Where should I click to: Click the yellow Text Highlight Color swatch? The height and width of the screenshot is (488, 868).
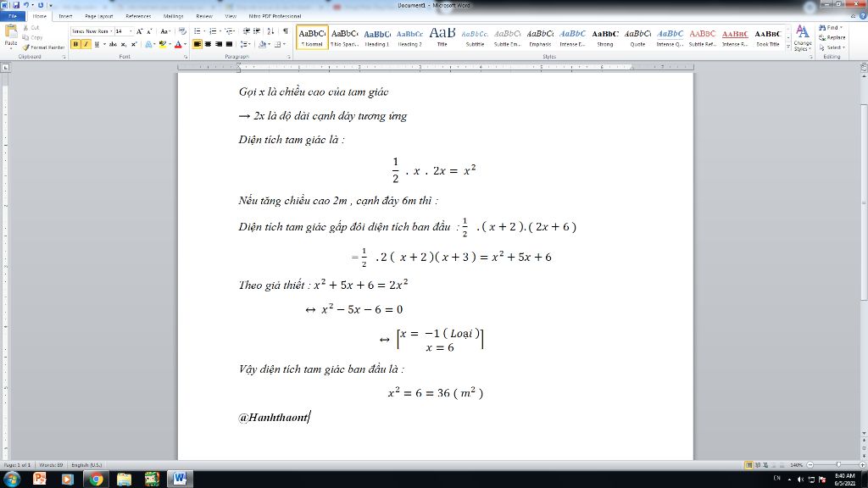coord(162,44)
